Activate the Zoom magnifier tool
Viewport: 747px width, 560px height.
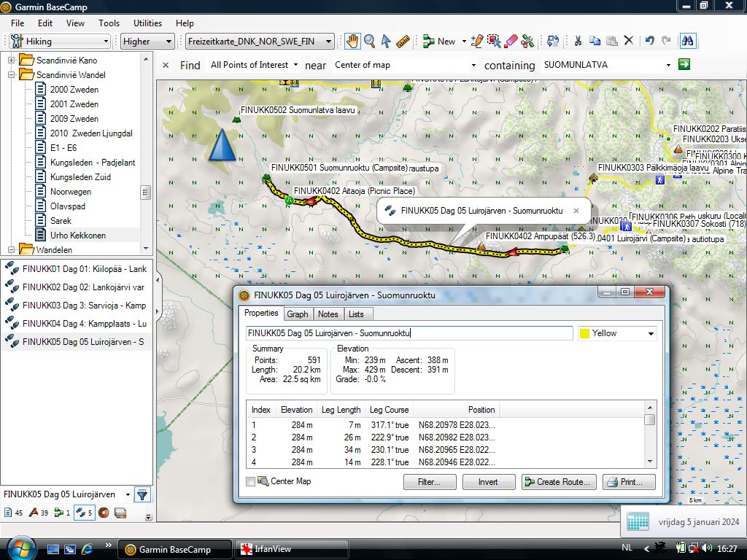(369, 42)
